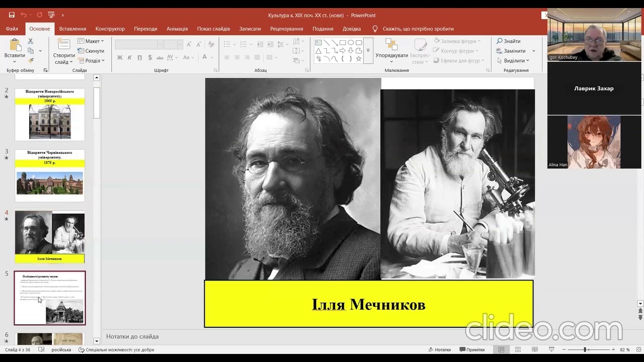Click the Ілля Мечников title text box

(x=368, y=304)
